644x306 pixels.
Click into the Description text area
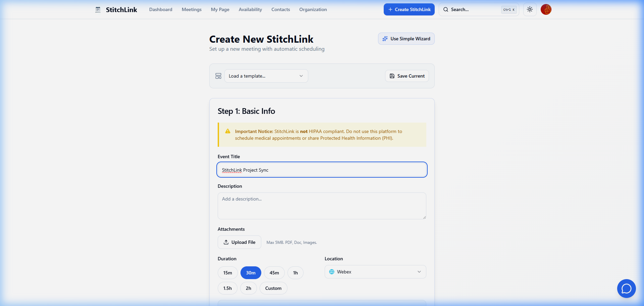tap(322, 206)
